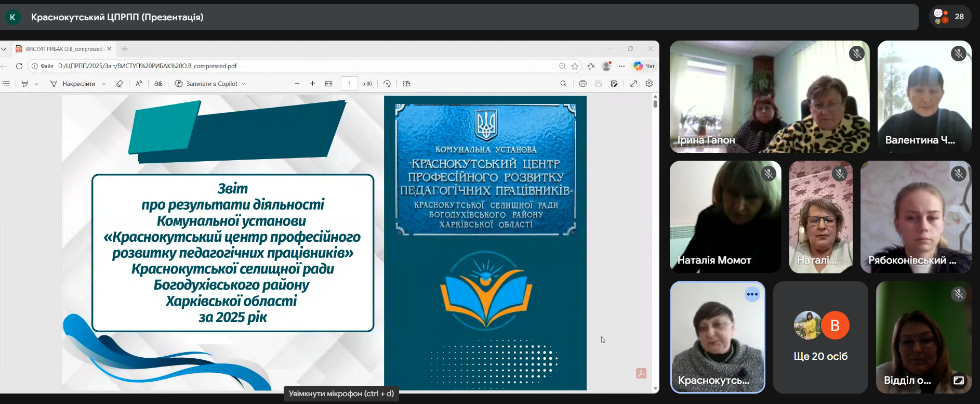
Task: Rotate the PDF page
Action: pyautogui.click(x=387, y=84)
